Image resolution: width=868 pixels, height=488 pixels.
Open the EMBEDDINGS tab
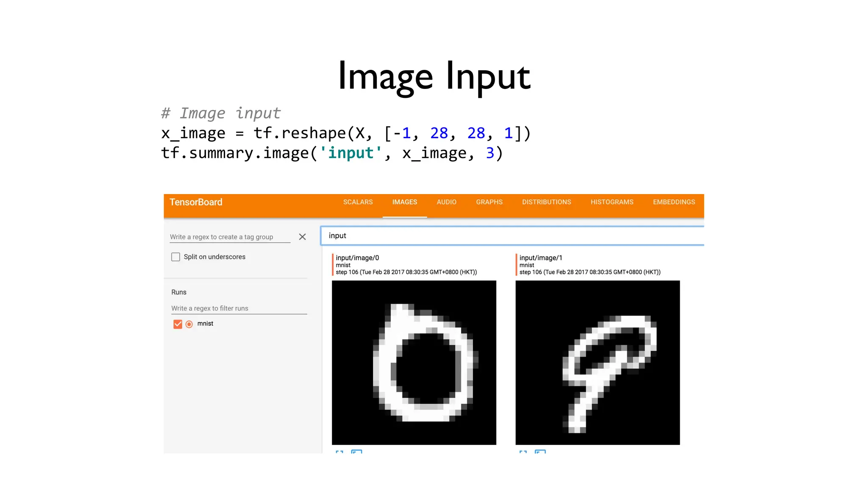coord(673,202)
